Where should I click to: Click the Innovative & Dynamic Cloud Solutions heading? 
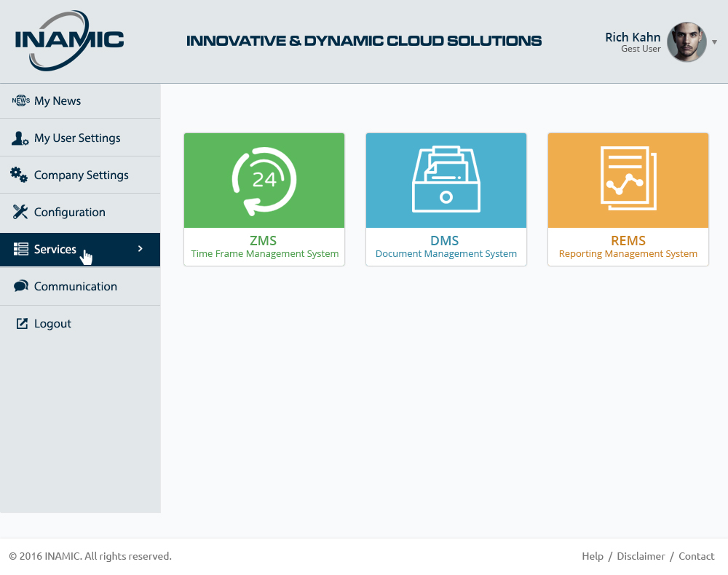coord(364,41)
